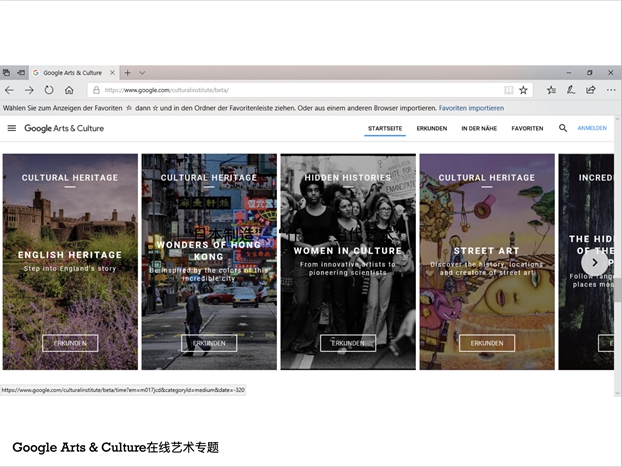
Task: Click the search magnifier icon
Action: [562, 128]
